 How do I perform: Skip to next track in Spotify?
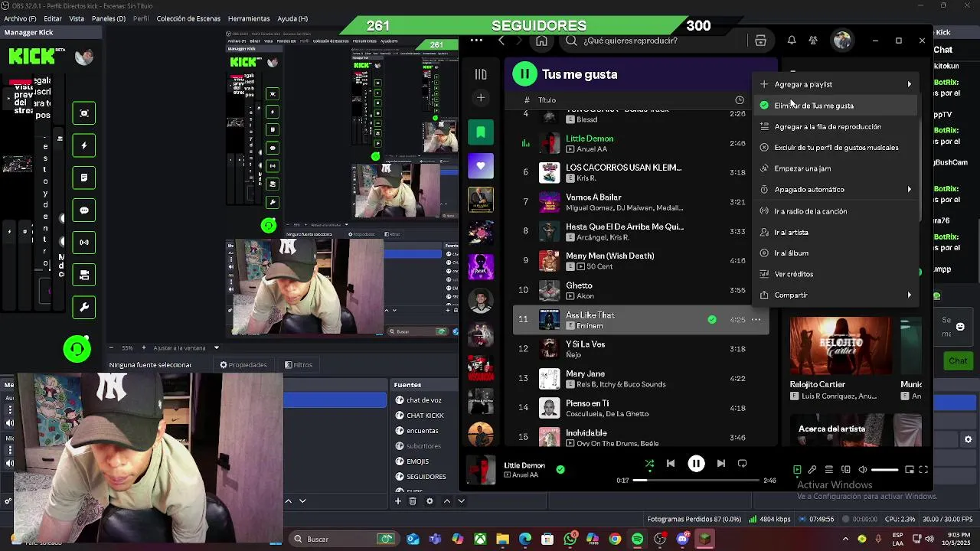[720, 464]
